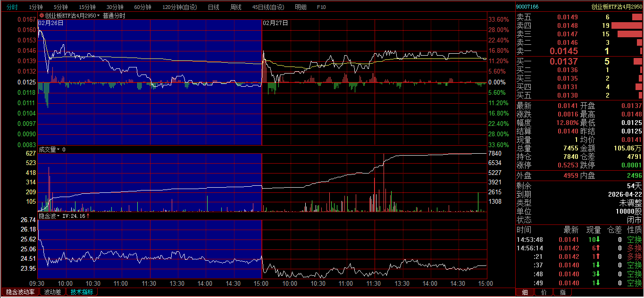
Task: Switch to the 周线 weekly chart
Action: 235,7
